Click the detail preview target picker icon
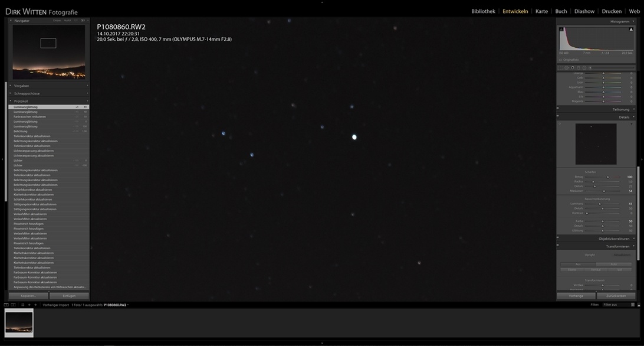The height and width of the screenshot is (346, 644). coord(560,124)
